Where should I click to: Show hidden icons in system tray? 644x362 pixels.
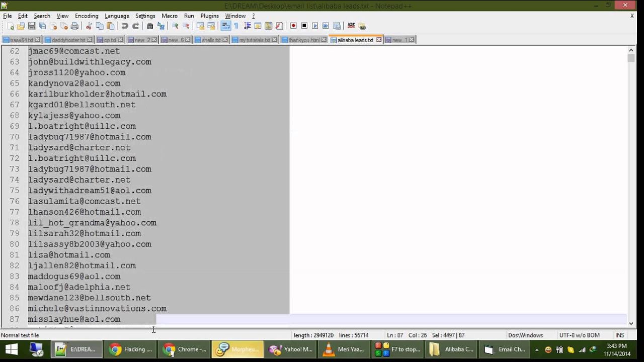coord(537,349)
